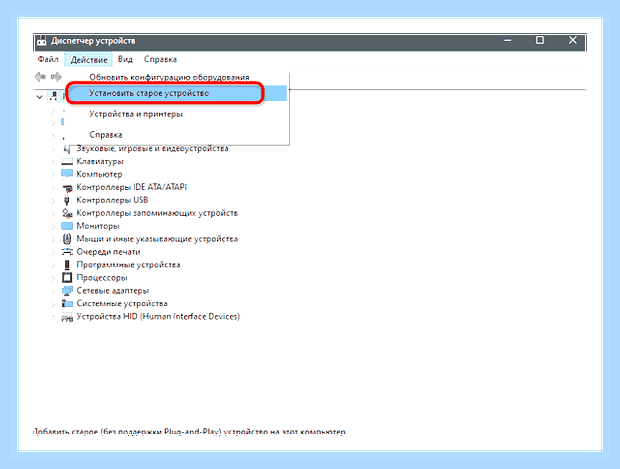Open Устройства и принтеры entry
The image size is (620, 469).
click(136, 114)
